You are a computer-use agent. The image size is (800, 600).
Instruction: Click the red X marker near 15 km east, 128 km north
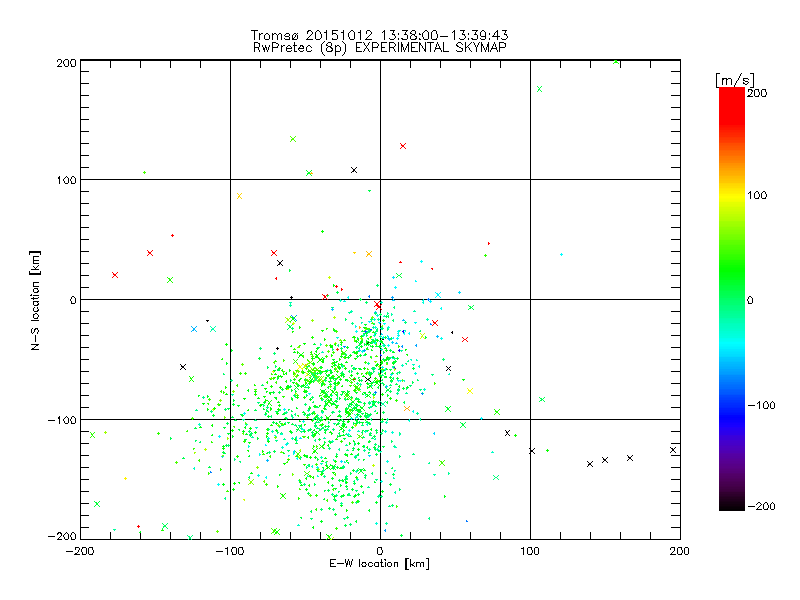click(403, 146)
